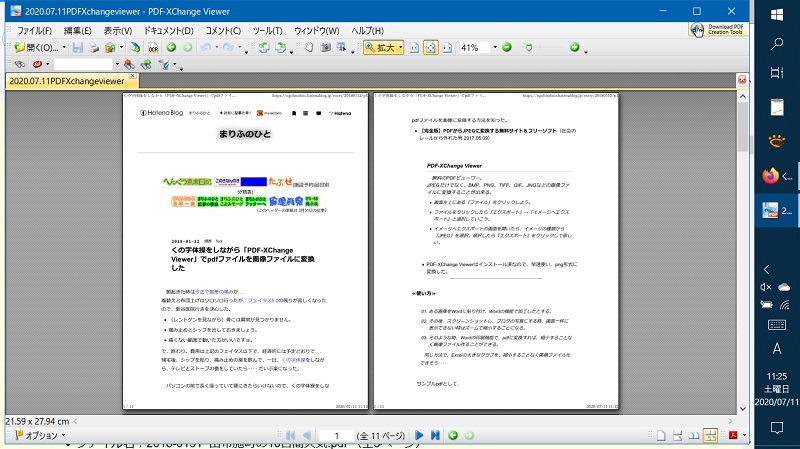
Task: Click Download PDF Creation Tools button
Action: [x=718, y=30]
